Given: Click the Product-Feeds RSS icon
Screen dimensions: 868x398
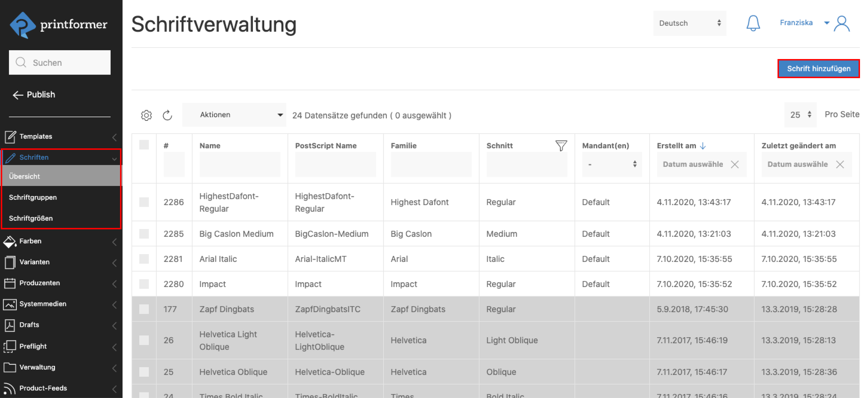Looking at the screenshot, I should tap(9, 388).
